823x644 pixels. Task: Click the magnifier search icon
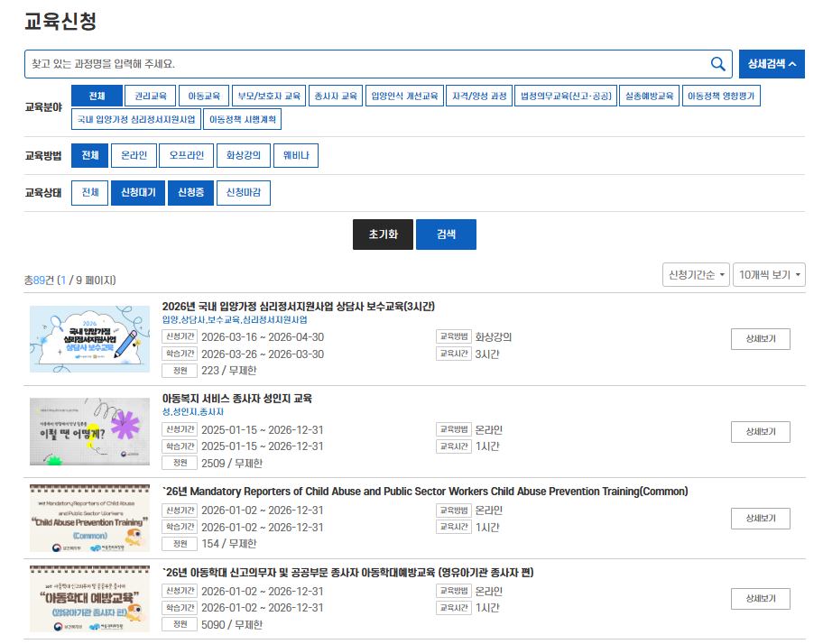(x=717, y=64)
